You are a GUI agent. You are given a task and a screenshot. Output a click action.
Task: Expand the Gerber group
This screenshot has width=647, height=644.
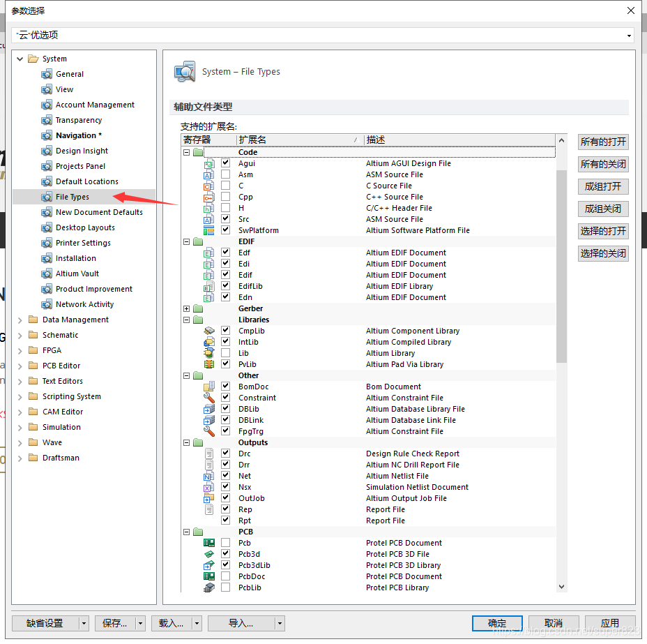click(187, 309)
